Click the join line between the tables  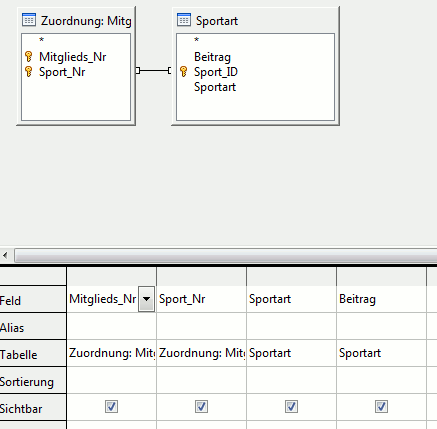point(154,71)
